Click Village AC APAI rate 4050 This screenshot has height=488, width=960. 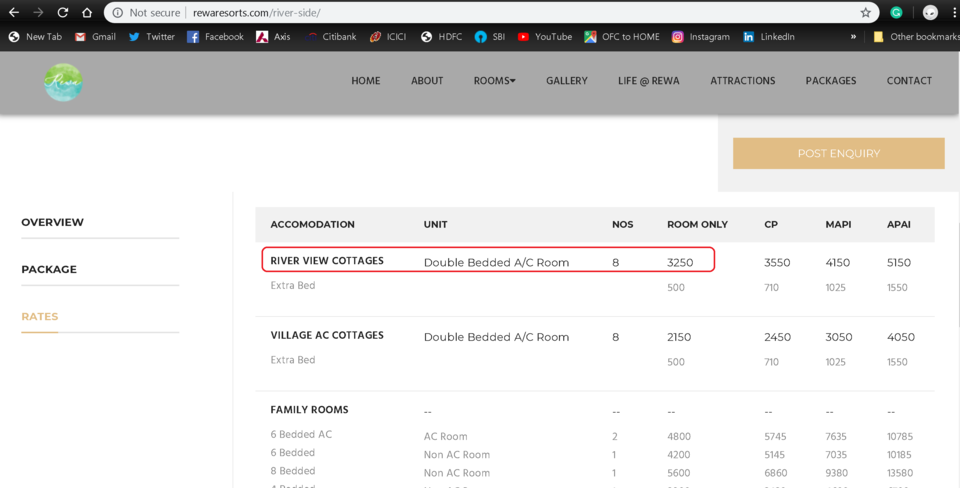click(x=901, y=337)
